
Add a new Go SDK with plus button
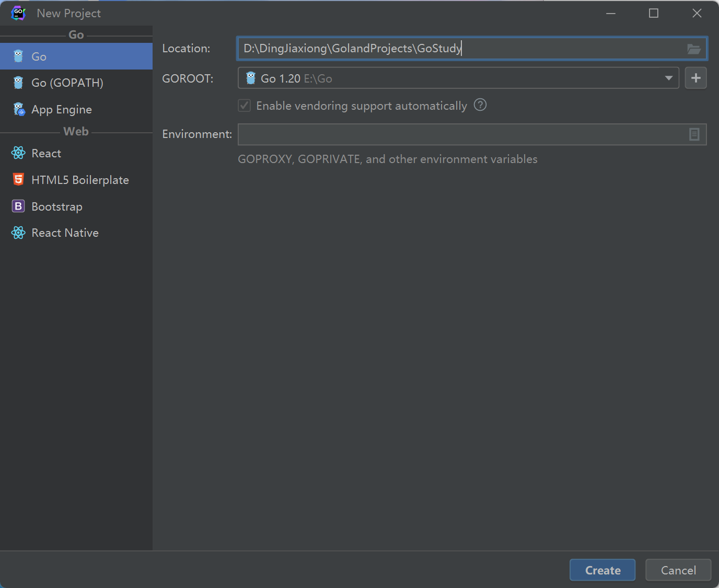(x=696, y=78)
